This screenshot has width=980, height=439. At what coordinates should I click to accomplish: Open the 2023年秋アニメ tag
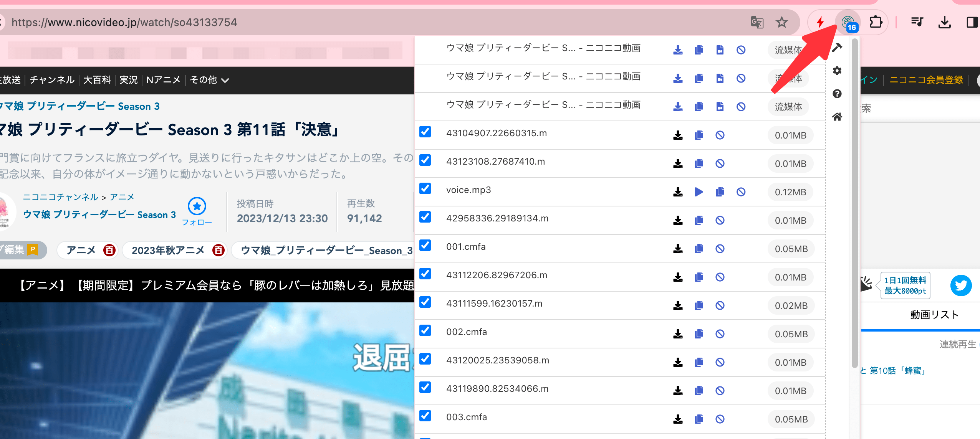point(168,251)
